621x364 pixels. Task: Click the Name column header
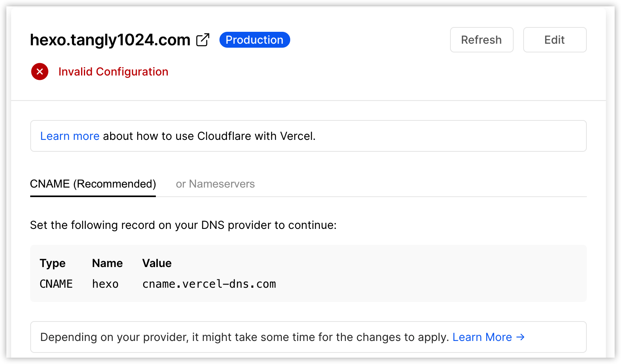click(x=107, y=263)
